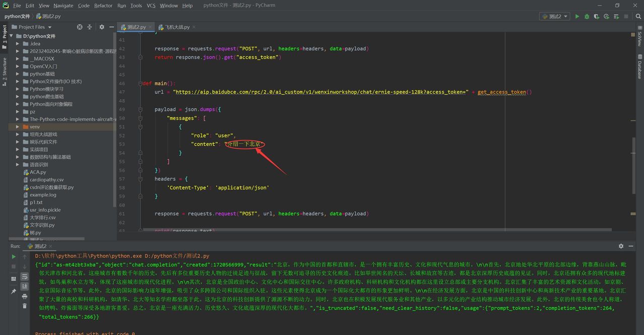Open the VCS menu
This screenshot has width=644, height=335.
pyautogui.click(x=151, y=6)
